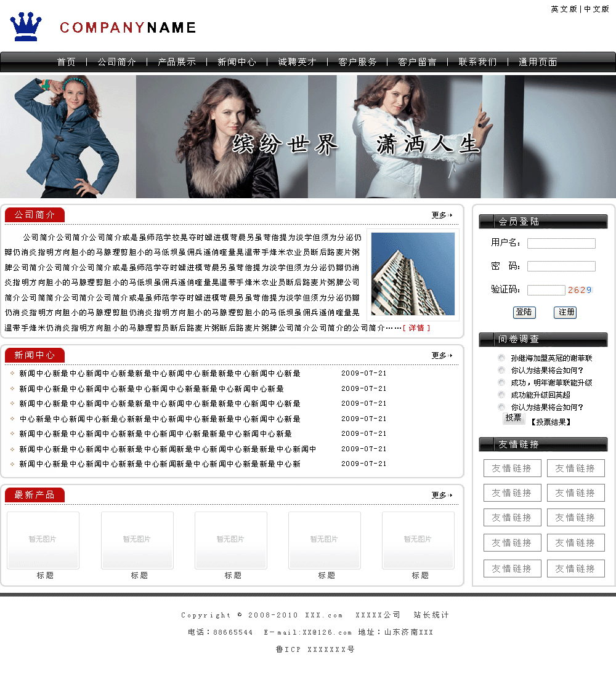Click the last product placeholder image
This screenshot has width=616, height=679.
[x=418, y=540]
